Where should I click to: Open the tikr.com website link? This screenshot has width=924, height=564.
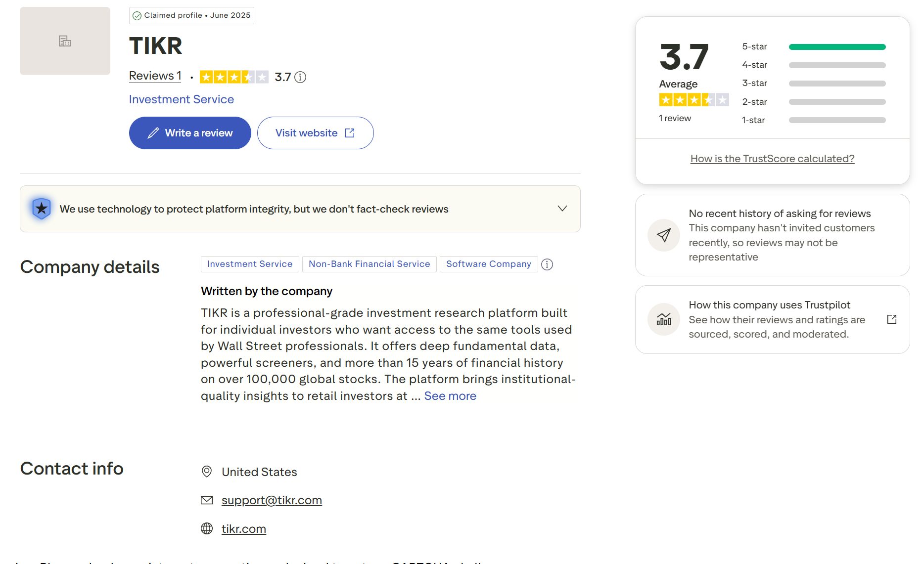[x=244, y=529]
